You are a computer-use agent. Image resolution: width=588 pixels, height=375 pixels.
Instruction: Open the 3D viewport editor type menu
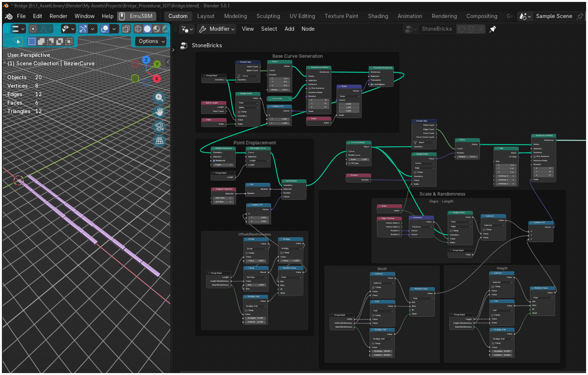click(18, 29)
